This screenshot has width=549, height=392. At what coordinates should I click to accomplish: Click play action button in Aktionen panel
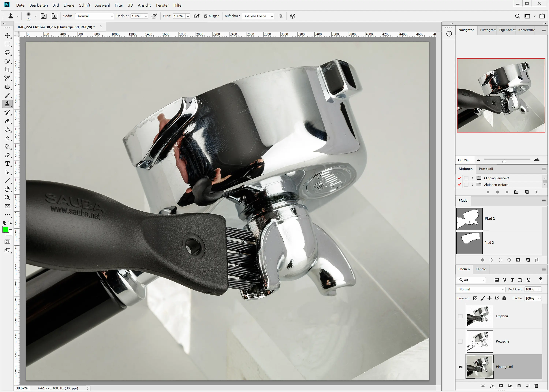[507, 192]
